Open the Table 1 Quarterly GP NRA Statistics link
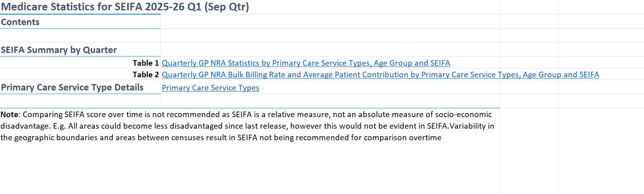The width and height of the screenshot is (644, 194). [x=306, y=63]
